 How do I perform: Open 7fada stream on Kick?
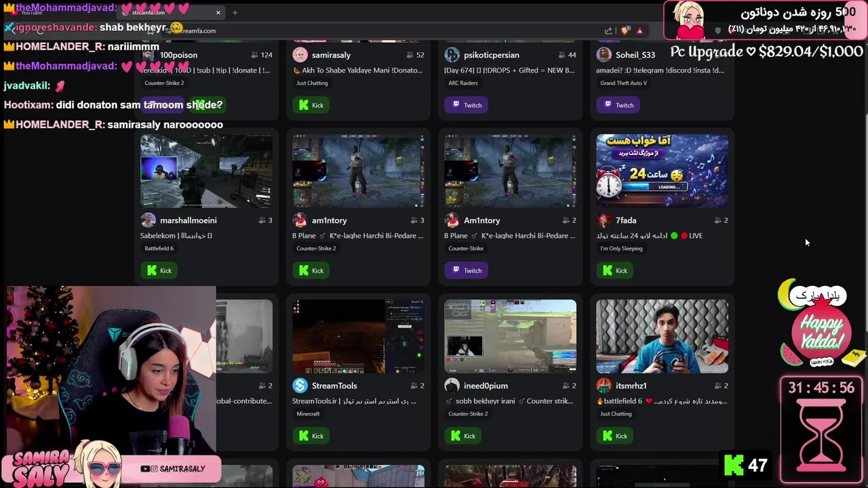click(615, 270)
